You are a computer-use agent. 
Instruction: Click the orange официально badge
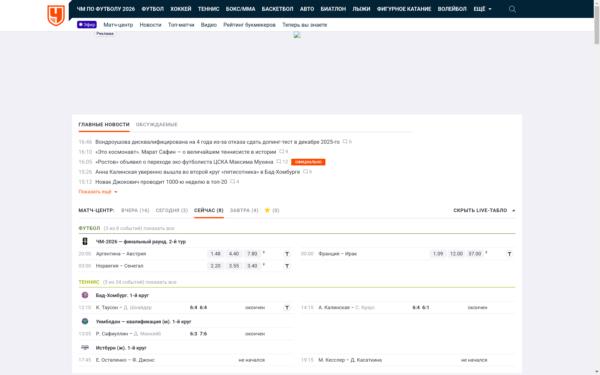pyautogui.click(x=308, y=162)
